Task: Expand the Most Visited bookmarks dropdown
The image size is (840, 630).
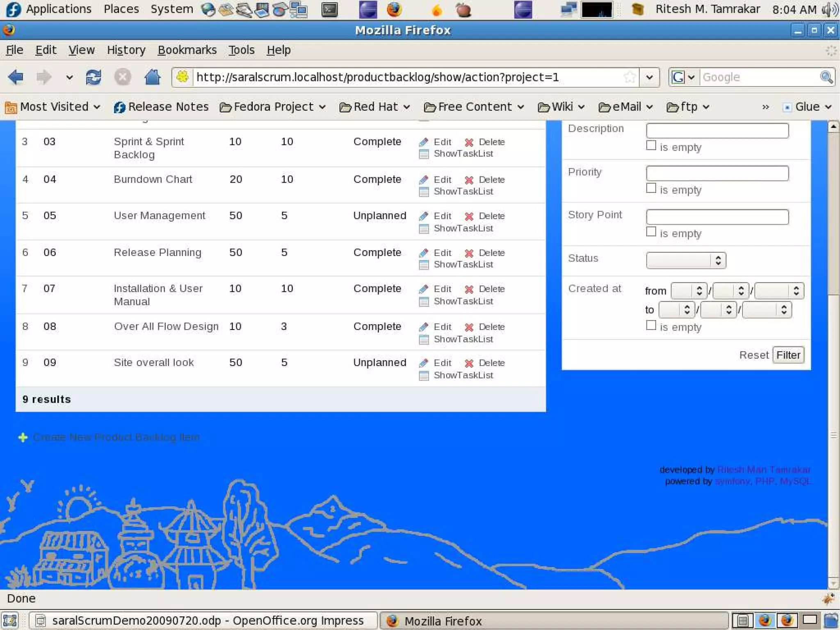Action: 53,107
